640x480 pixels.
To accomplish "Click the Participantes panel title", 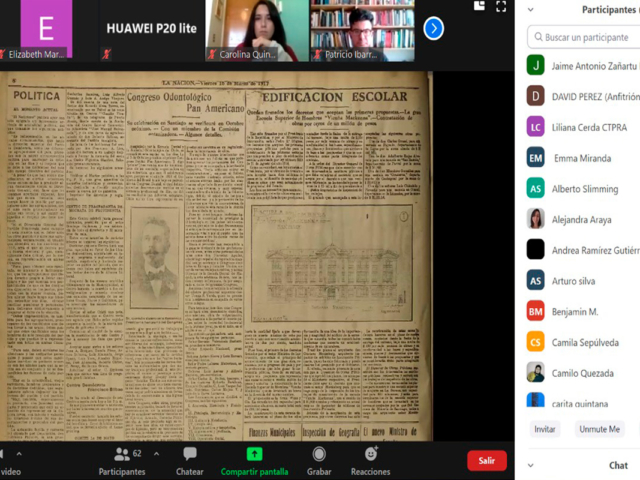I will pos(609,9).
